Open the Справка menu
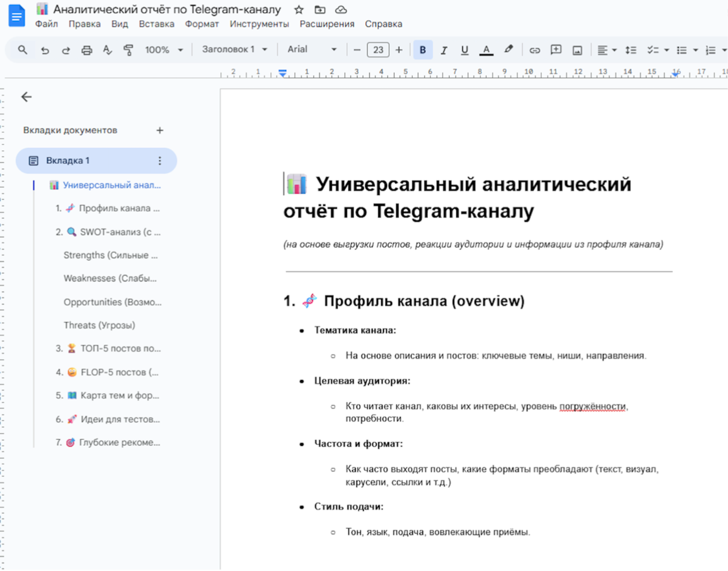The image size is (728, 571). coord(384,24)
